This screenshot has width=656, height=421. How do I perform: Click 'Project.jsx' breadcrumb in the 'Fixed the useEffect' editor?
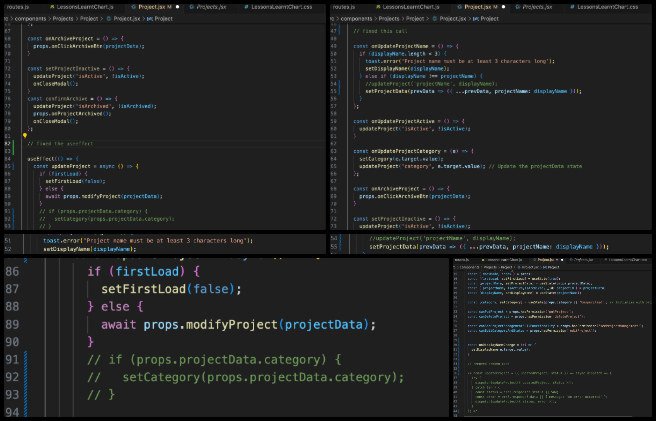coord(123,19)
